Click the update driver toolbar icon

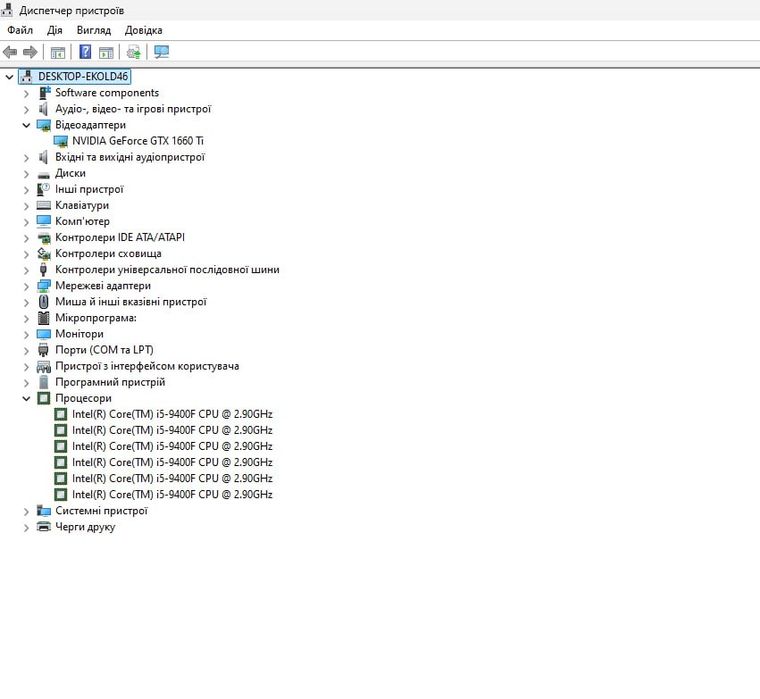click(x=133, y=52)
